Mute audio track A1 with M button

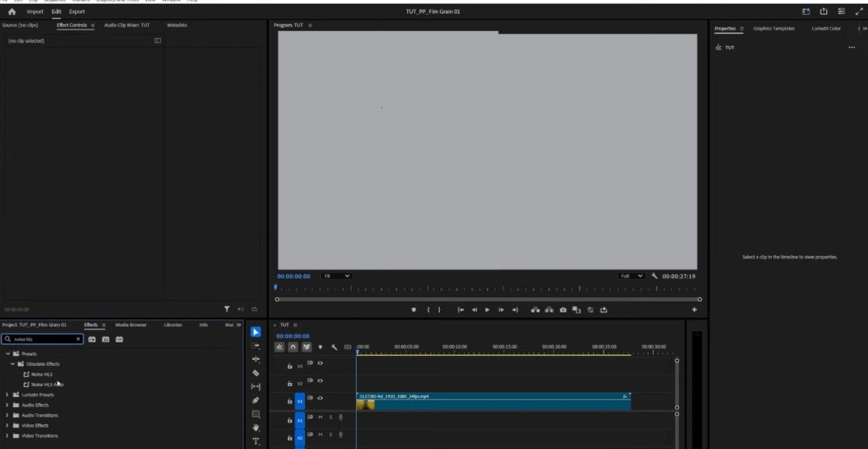click(321, 417)
